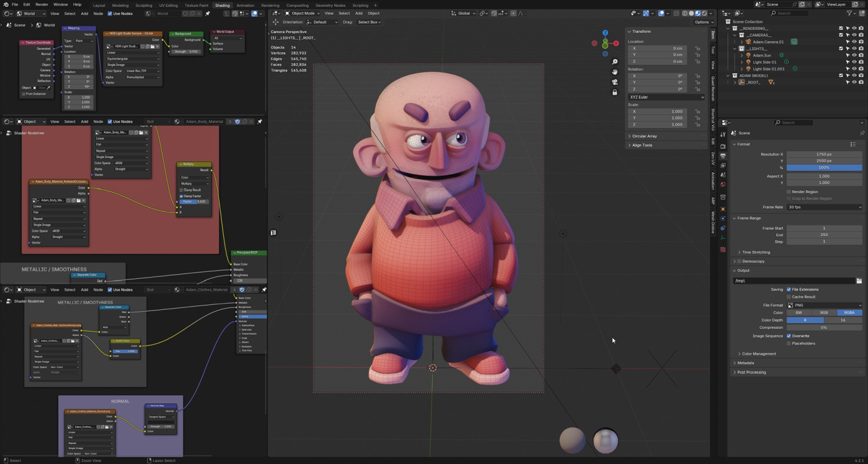Toggle camera view with the camera icon
868x464 pixels.
[x=614, y=82]
